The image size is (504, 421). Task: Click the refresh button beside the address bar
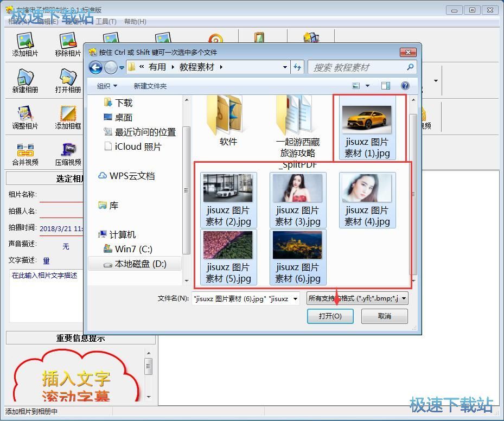297,67
